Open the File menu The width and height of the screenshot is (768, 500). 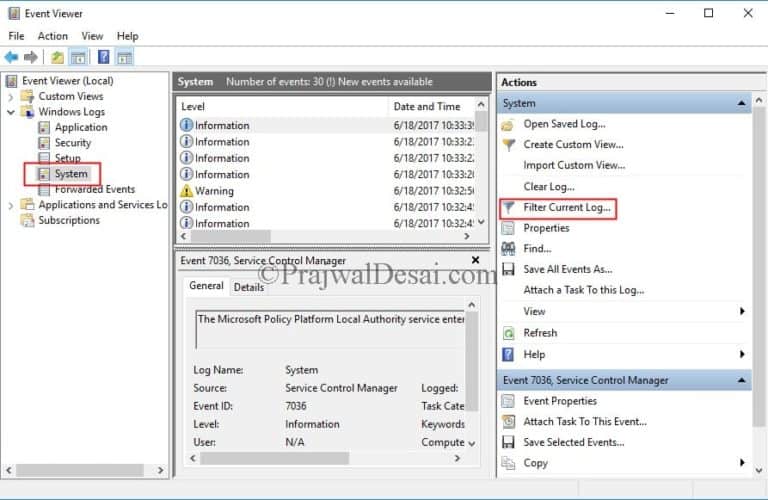16,36
